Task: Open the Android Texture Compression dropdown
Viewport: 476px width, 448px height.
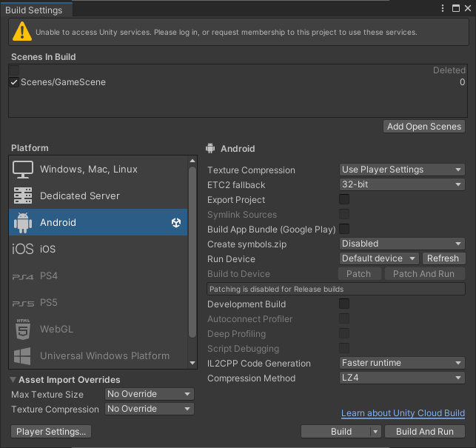Action: click(x=402, y=170)
